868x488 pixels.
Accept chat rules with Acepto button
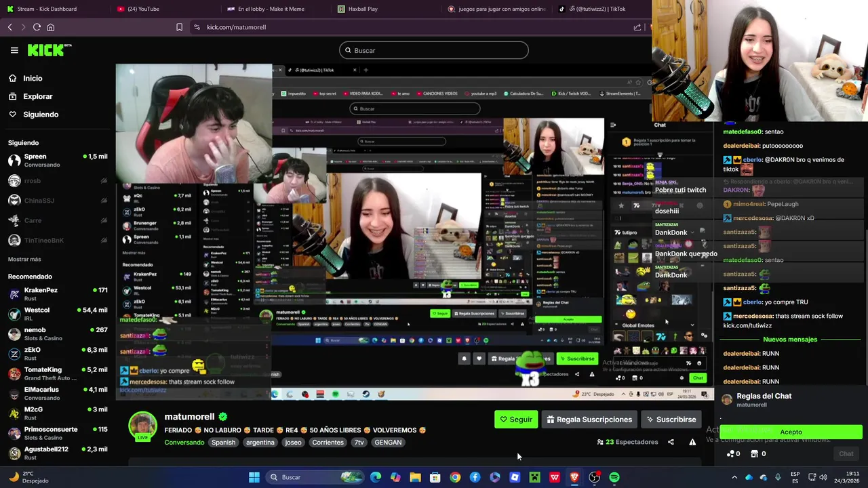click(x=791, y=432)
